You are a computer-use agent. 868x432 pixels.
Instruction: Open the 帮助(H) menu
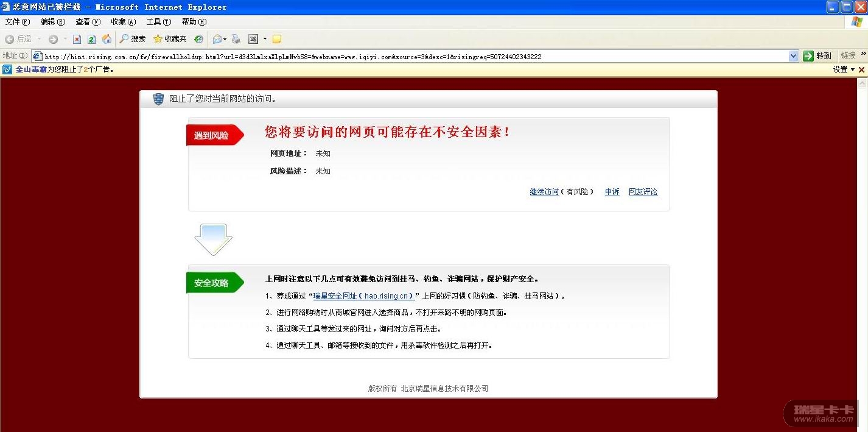[x=194, y=22]
